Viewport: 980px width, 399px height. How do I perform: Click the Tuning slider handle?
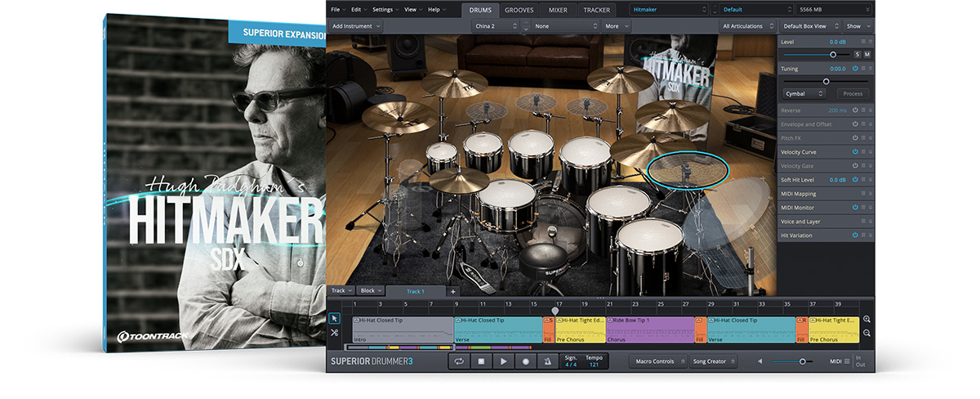click(x=826, y=82)
